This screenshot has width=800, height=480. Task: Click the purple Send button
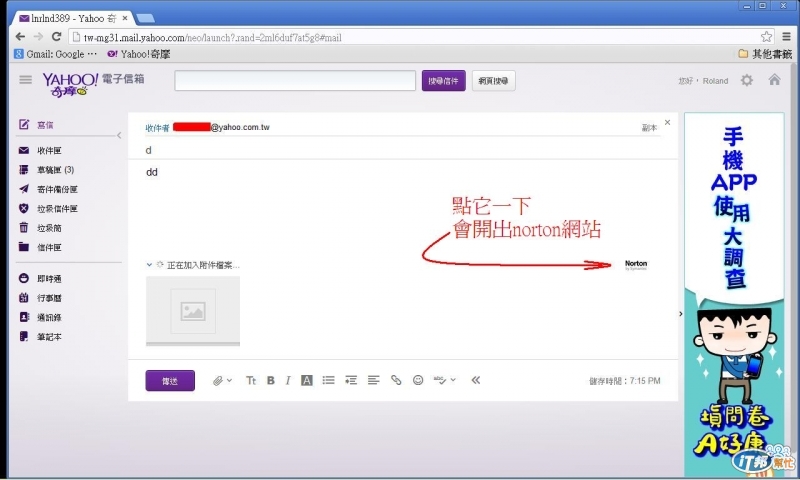170,381
